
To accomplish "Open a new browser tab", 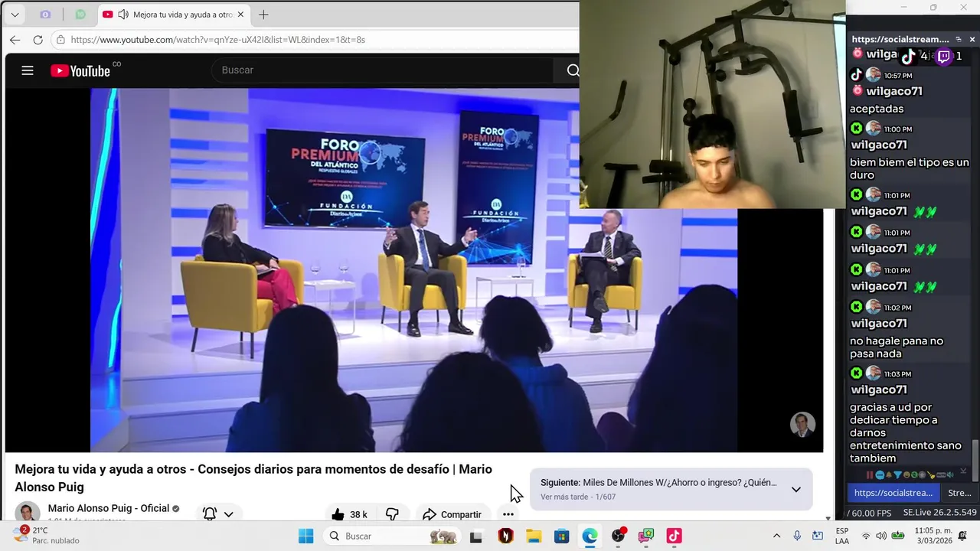I will tap(263, 15).
